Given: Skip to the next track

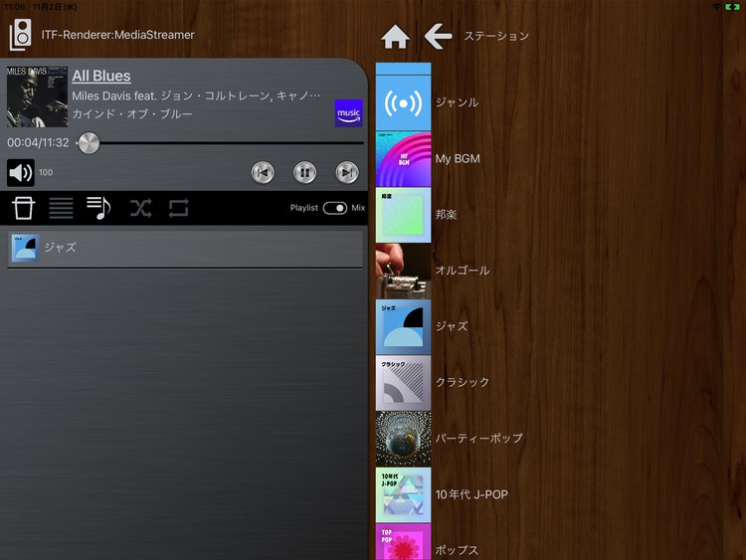Looking at the screenshot, I should click(x=346, y=173).
